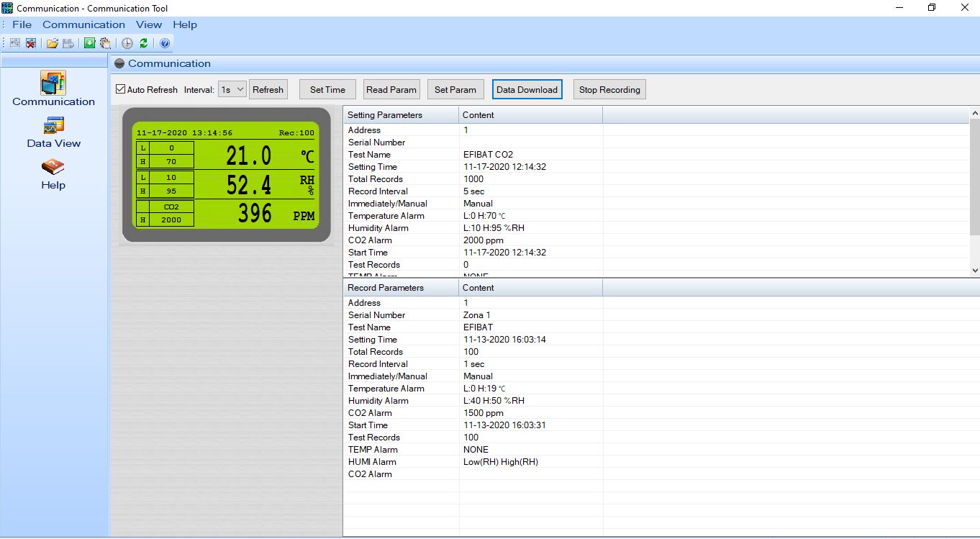This screenshot has height=539, width=980.
Task: Select the '11-13-2020 16:03:31' start time value
Action: click(504, 425)
